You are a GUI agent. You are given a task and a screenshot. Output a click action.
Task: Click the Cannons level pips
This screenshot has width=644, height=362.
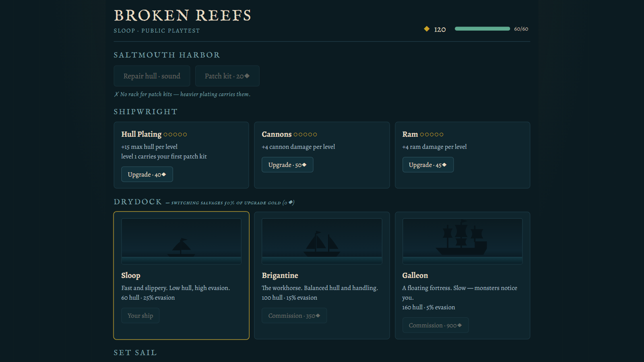[305, 134]
